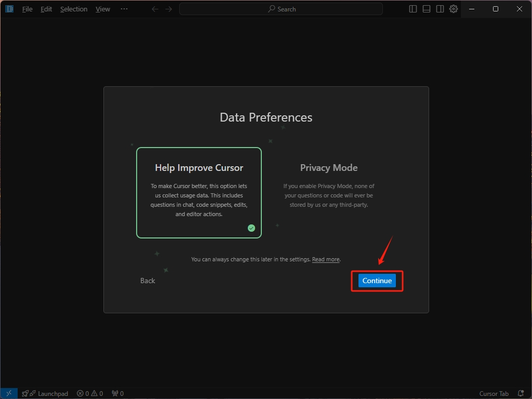
Task: Select the Privacy Mode option
Action: point(329,193)
